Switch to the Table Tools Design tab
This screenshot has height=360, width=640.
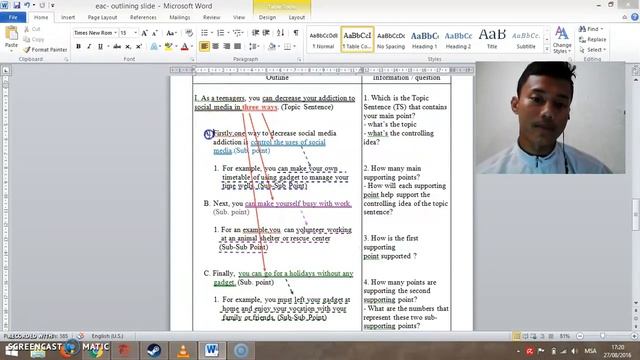267,18
